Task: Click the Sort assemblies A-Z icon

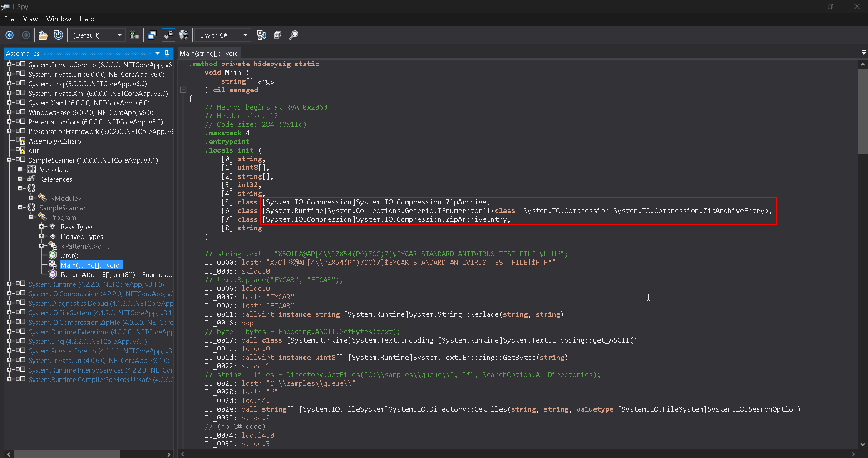Action: 262,35
